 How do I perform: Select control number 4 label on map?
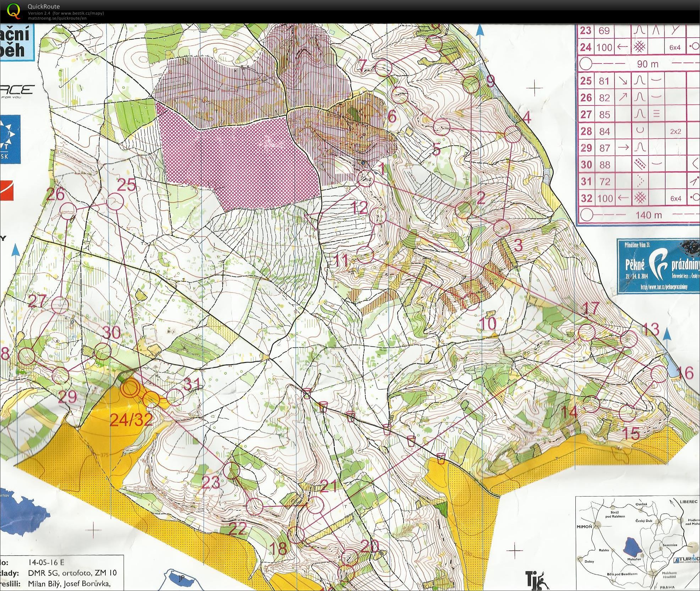click(x=526, y=117)
